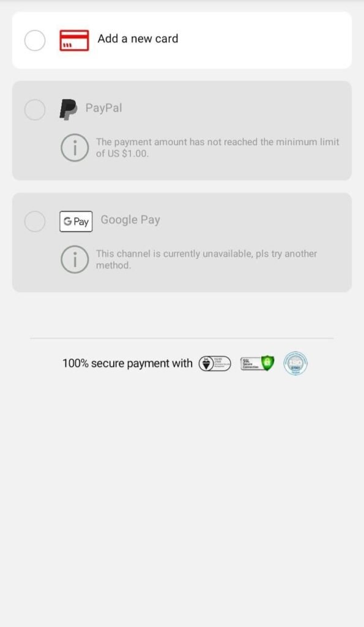Select the PayPal radio button

(x=35, y=110)
